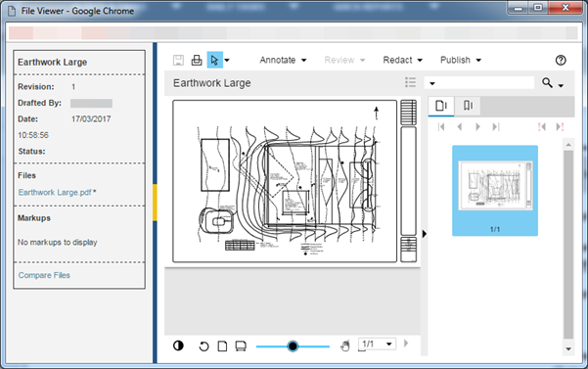Screen dimensions: 588x369
Task: Select the page 1/1 thumbnail
Action: [495, 191]
